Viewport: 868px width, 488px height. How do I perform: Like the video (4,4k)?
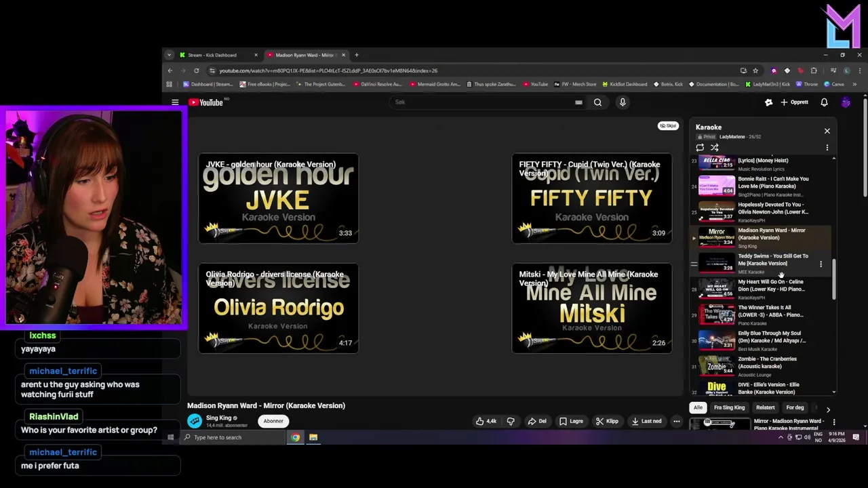[x=486, y=421]
